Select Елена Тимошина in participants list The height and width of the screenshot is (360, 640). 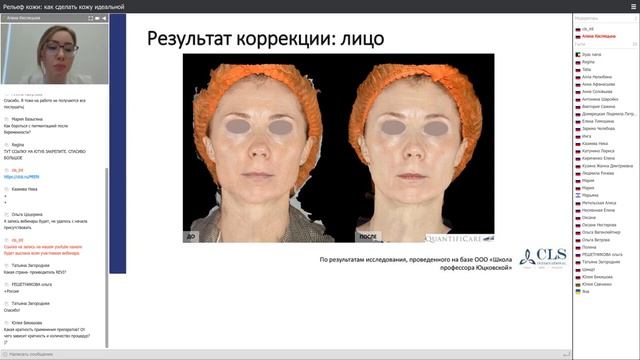point(598,121)
